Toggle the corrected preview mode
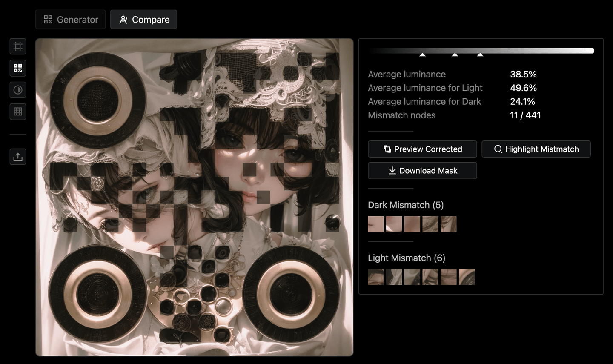 [422, 149]
